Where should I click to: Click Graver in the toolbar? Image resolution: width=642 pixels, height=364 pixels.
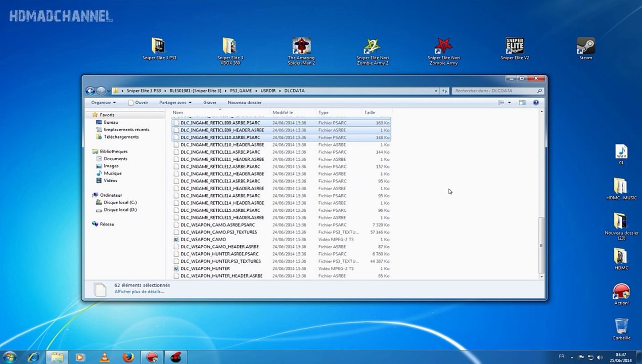[210, 103]
